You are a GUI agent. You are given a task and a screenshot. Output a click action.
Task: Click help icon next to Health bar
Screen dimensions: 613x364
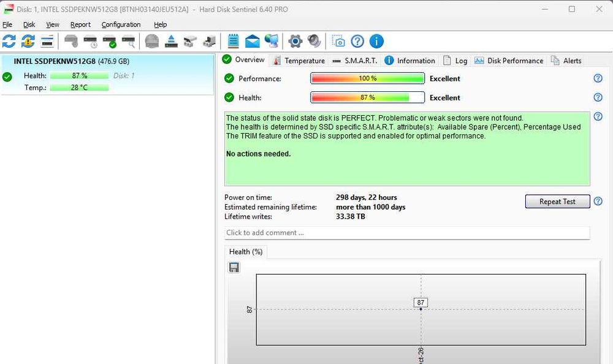click(x=598, y=97)
